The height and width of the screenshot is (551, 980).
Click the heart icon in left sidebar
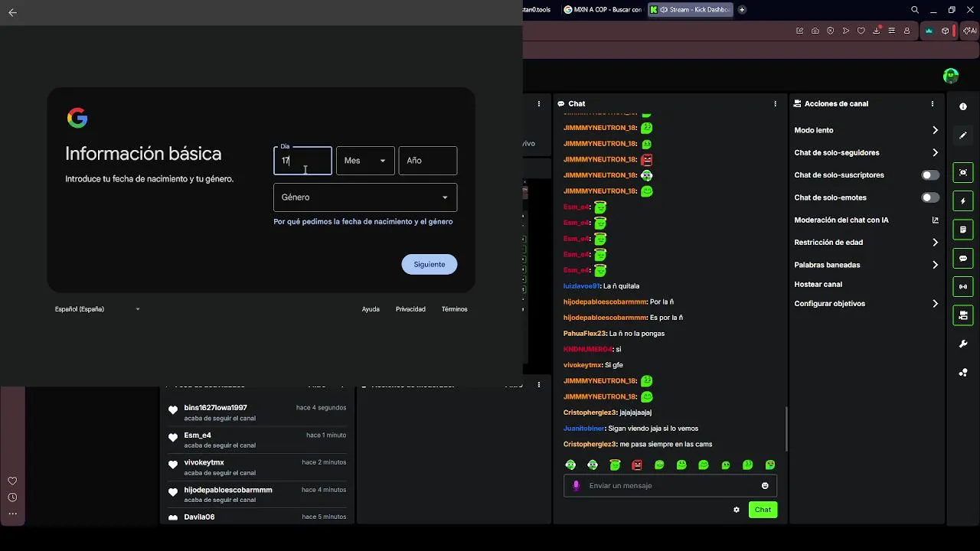click(12, 481)
